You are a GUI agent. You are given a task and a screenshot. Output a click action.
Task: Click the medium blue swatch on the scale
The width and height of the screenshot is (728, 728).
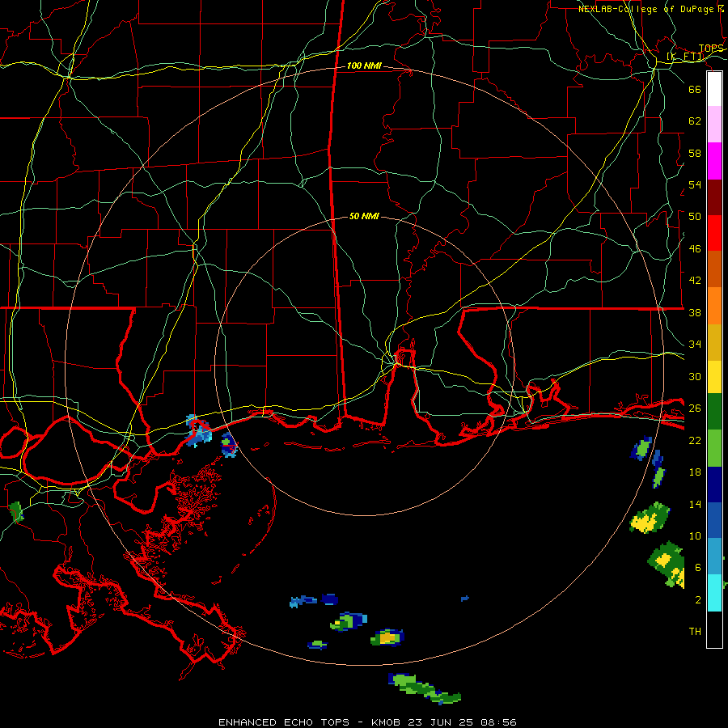coord(714,520)
